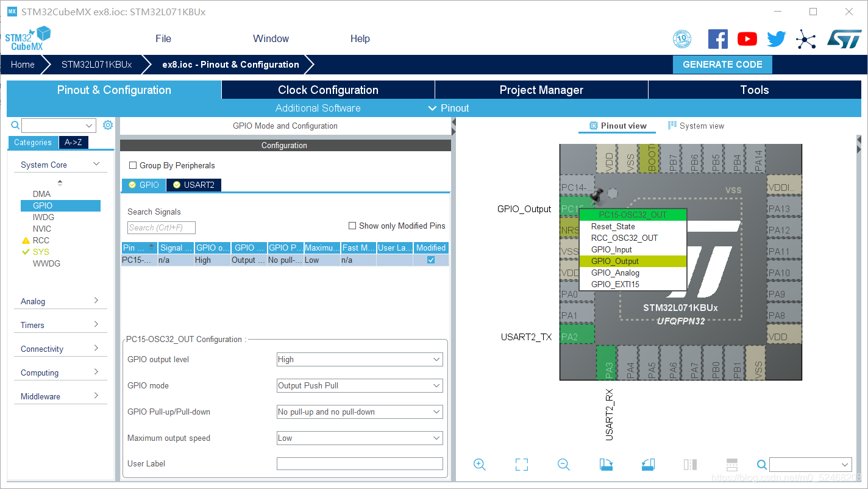This screenshot has height=489, width=868.
Task: Expand Middleware category
Action: (60, 396)
